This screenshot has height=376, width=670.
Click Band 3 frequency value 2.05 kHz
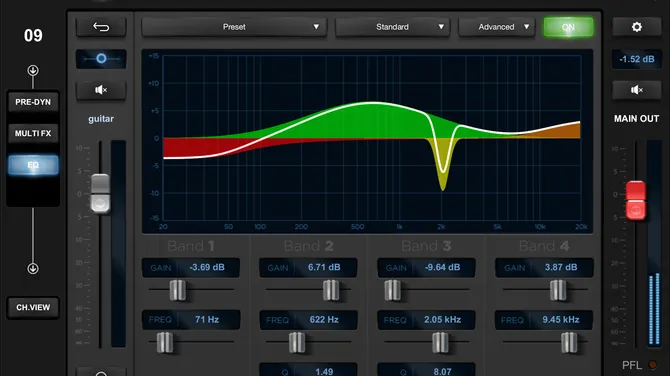(442, 320)
